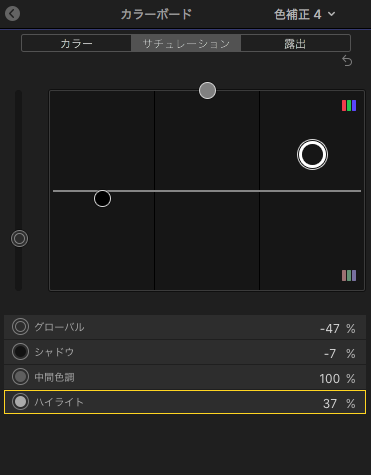Click the 100 % midtones value field
The height and width of the screenshot is (475, 371).
(337, 378)
